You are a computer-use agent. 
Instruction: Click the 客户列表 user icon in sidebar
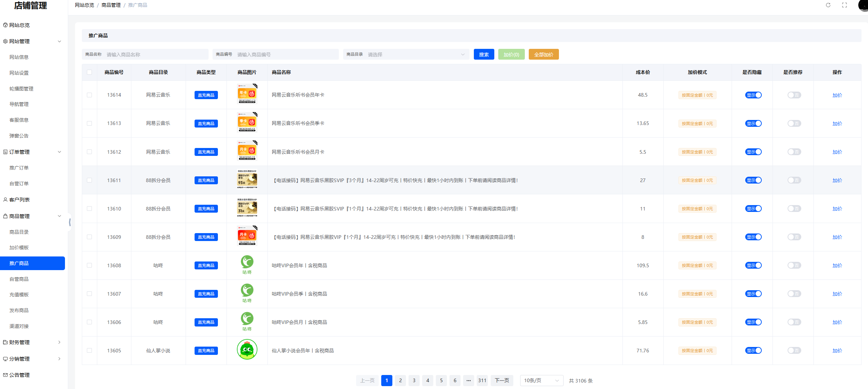pos(5,200)
